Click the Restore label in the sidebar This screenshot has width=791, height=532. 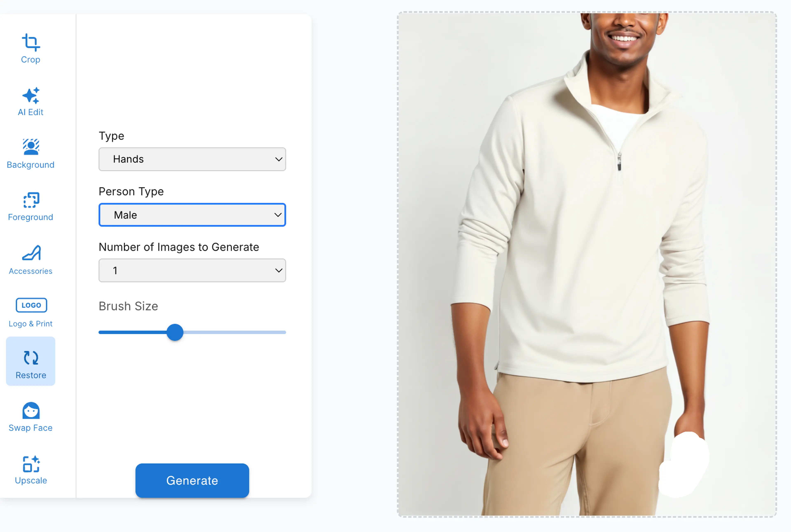tap(31, 375)
